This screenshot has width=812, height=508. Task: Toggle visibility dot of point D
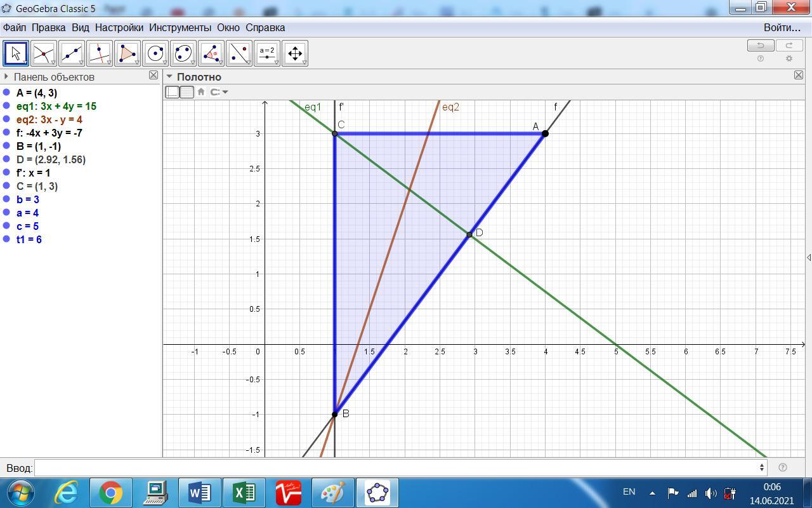point(7,159)
